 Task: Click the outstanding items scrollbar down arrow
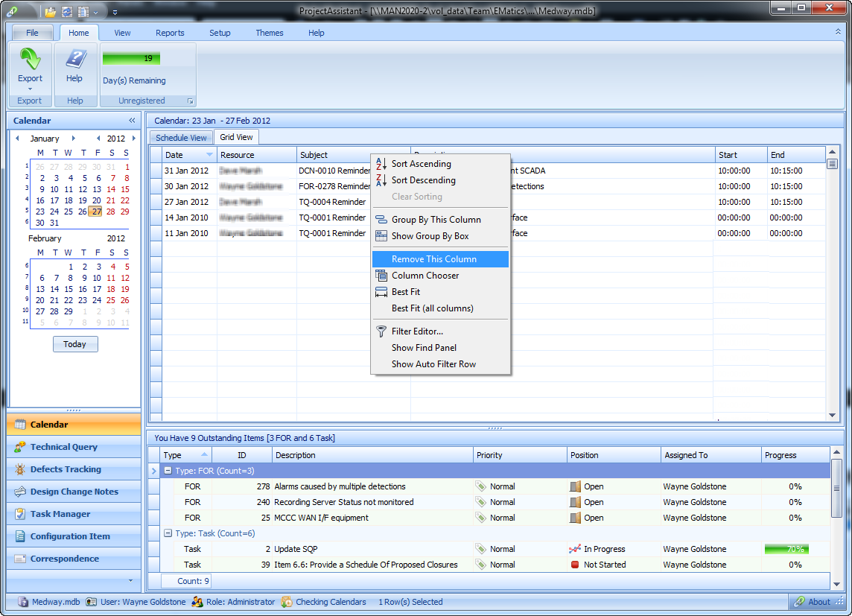click(x=836, y=584)
